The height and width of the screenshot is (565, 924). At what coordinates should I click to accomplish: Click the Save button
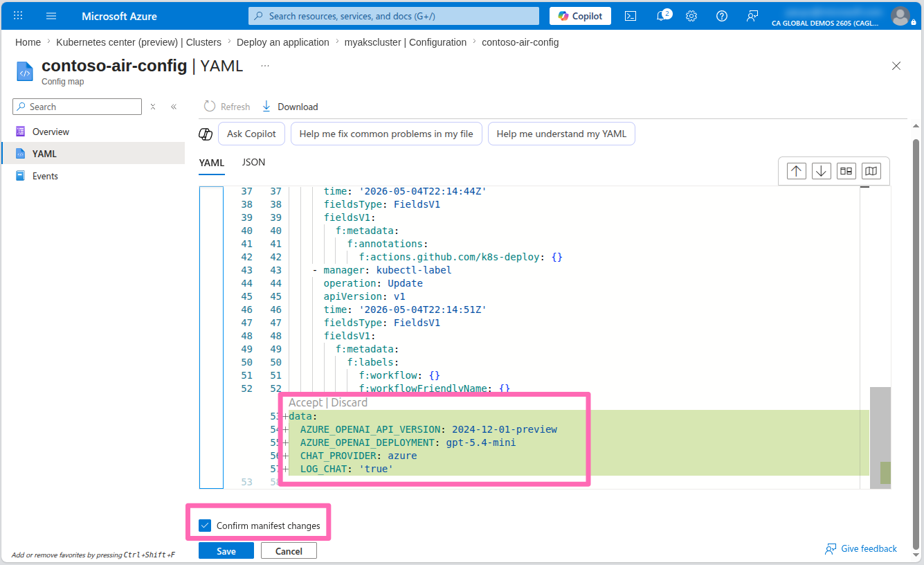point(226,551)
